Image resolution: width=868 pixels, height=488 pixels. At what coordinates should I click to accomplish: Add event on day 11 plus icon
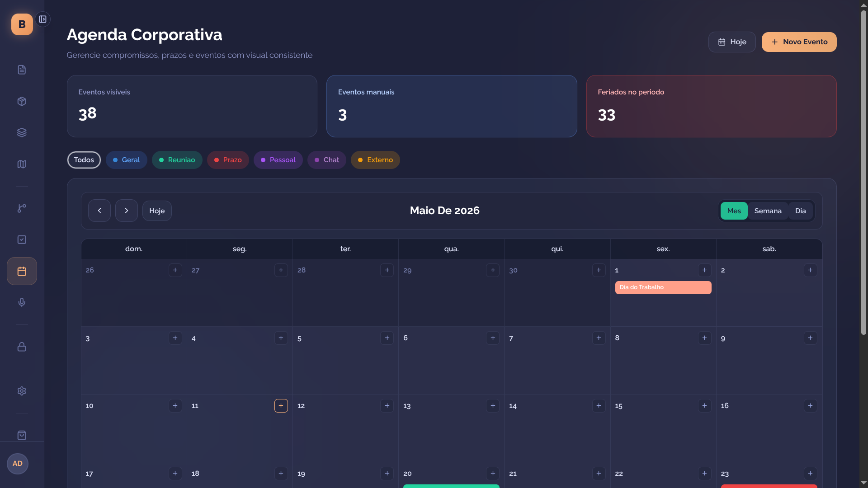(x=281, y=406)
